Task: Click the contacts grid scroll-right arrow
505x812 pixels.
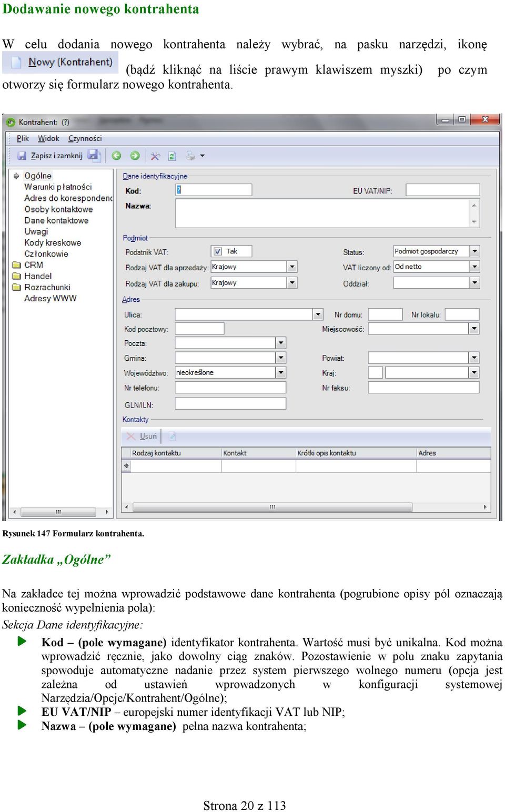Action: pos(485,507)
